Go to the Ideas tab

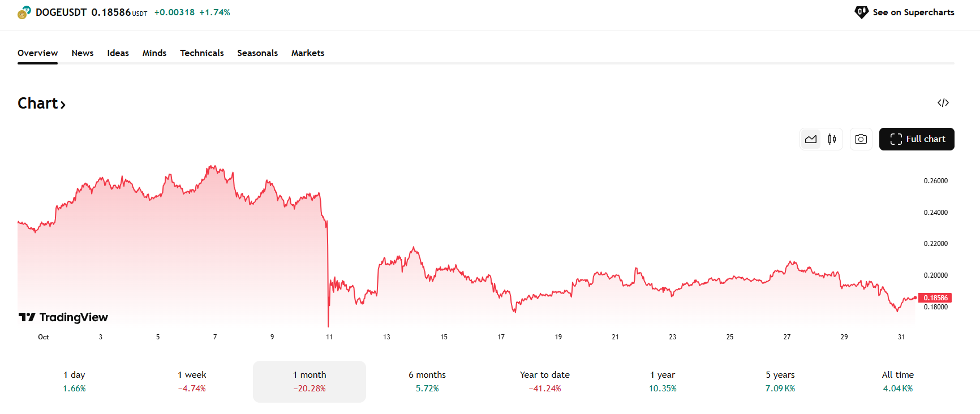(118, 53)
